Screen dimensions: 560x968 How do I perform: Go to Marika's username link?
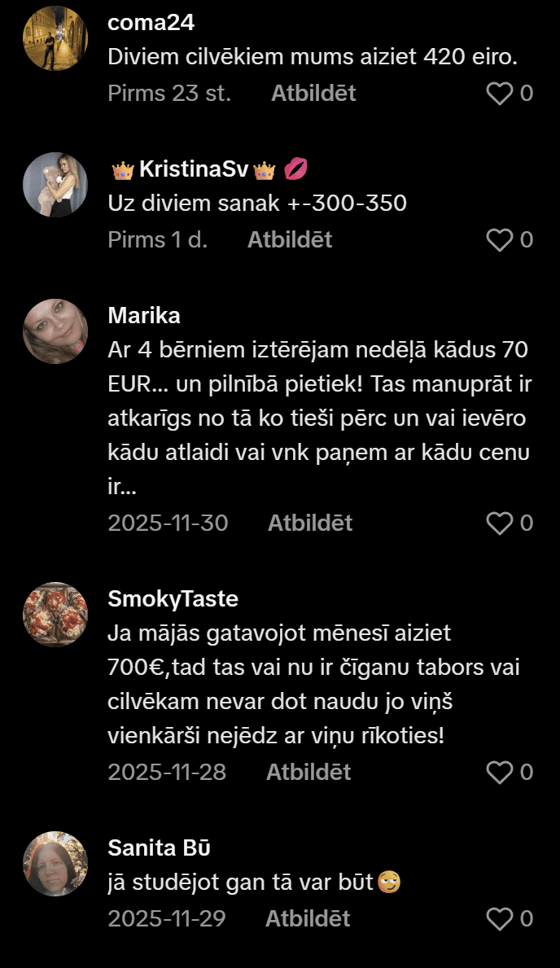[144, 316]
